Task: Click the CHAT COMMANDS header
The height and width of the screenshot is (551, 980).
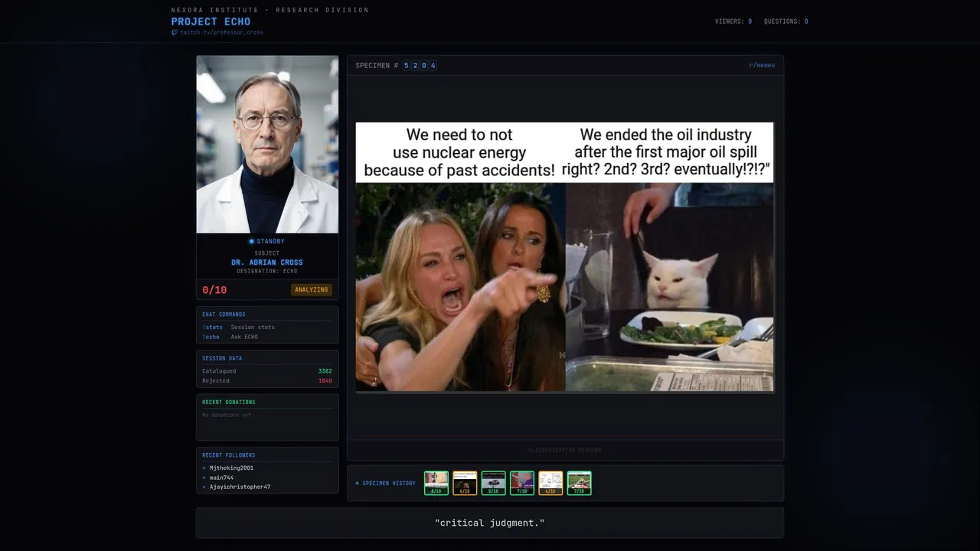Action: click(224, 315)
